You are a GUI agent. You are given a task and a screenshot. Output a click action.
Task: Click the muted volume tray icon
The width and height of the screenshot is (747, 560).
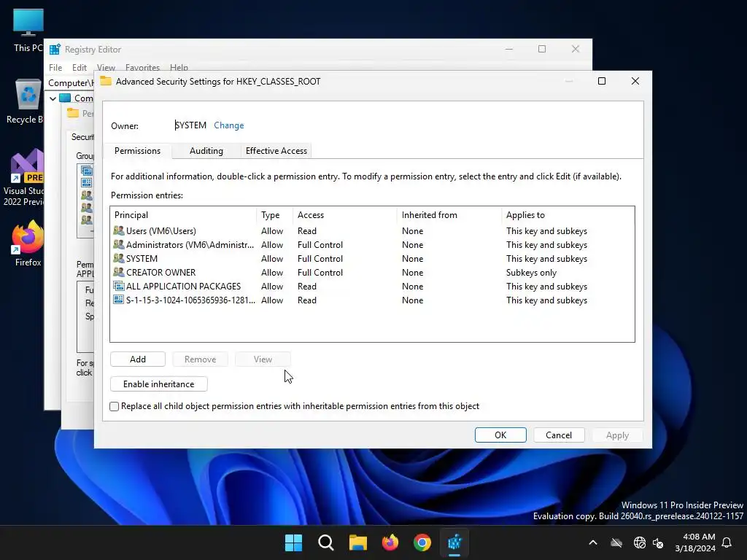coord(658,542)
